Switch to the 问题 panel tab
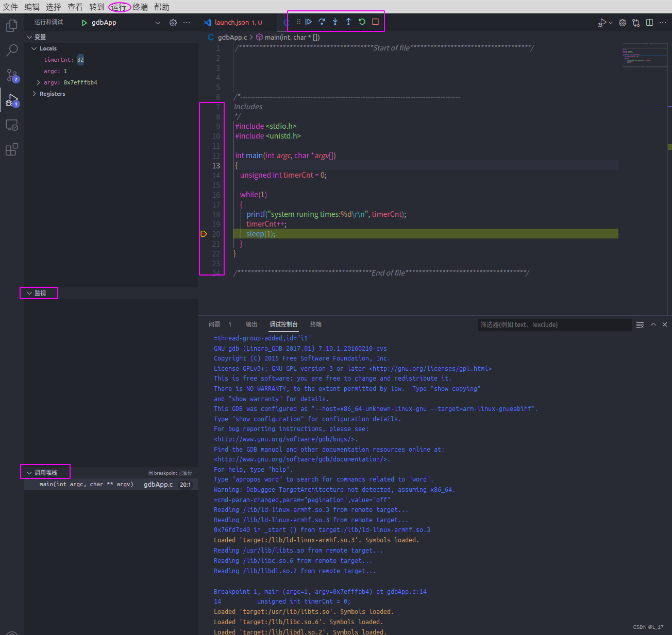This screenshot has width=672, height=635. pos(214,324)
